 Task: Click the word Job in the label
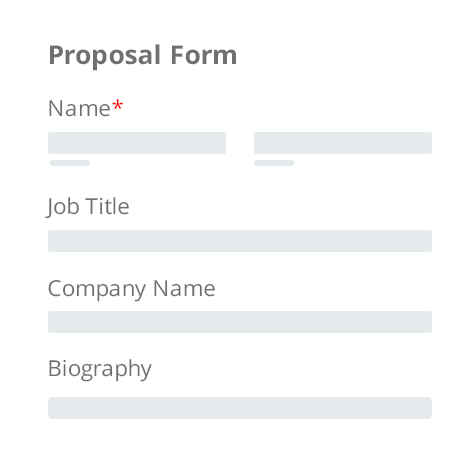click(x=63, y=207)
